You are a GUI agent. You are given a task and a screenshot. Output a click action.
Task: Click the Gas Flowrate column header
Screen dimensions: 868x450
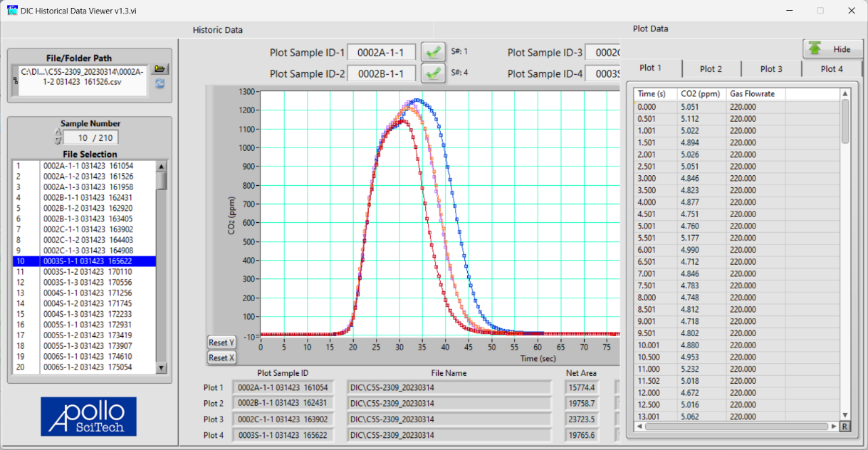click(x=755, y=94)
